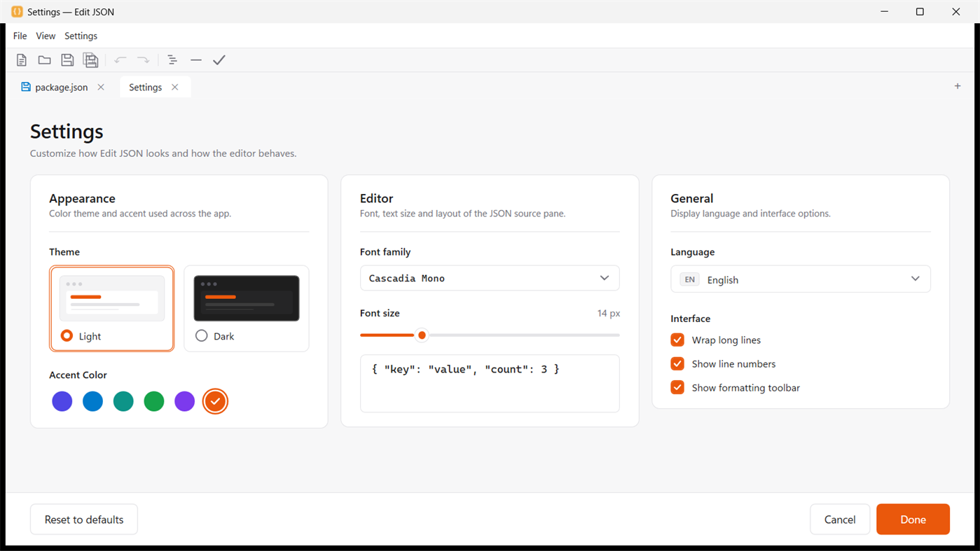Click the format/indent lines toolbar icon
This screenshot has width=980, height=551.
point(172,60)
